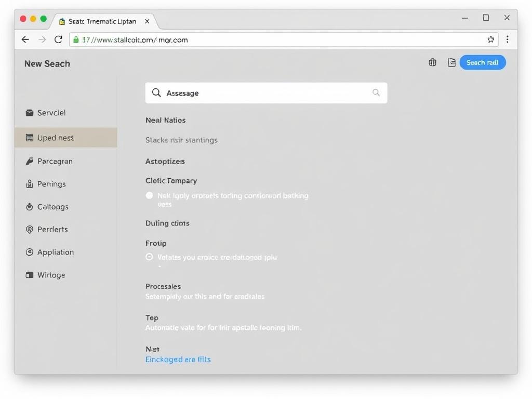This screenshot has height=399, width=532.
Task: Click the document icon next to Seach button
Action: (451, 62)
